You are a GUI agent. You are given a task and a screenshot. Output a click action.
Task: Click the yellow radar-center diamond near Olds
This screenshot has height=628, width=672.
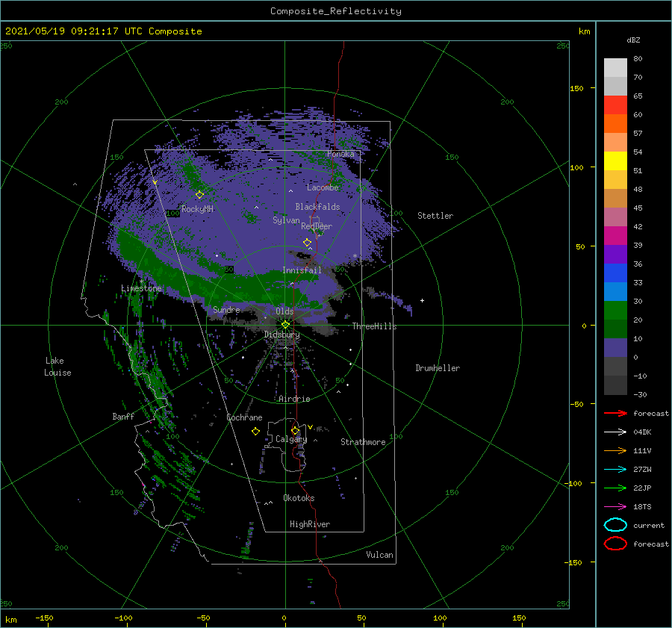tap(285, 325)
